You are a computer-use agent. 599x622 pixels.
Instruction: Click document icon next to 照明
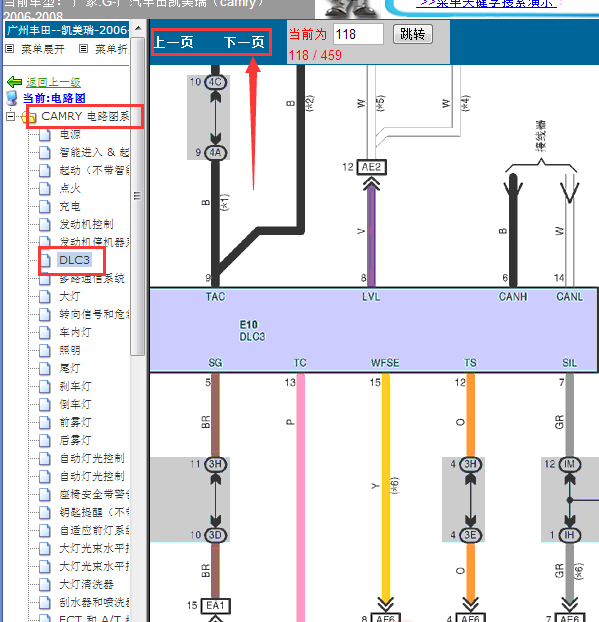pos(45,350)
